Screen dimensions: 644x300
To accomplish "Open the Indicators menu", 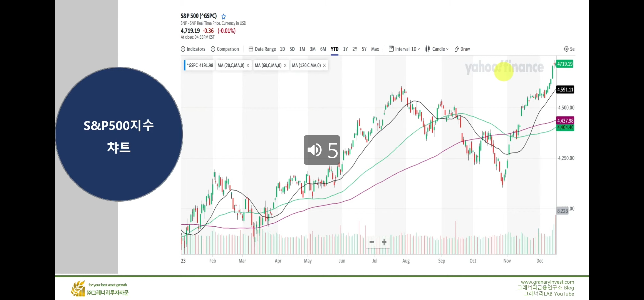I will click(193, 49).
